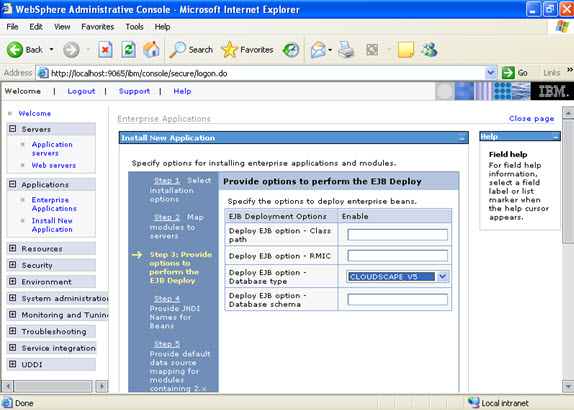Open the Favorites star toolbar button

point(247,50)
